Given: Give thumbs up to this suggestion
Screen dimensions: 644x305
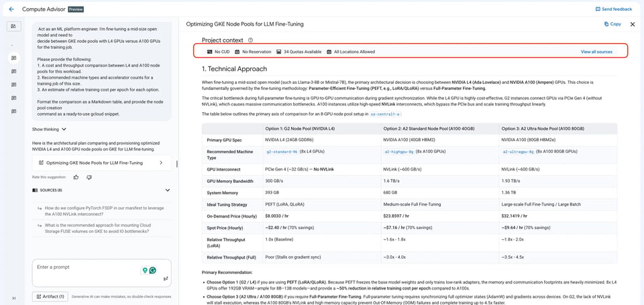Looking at the screenshot, I should point(76,177).
